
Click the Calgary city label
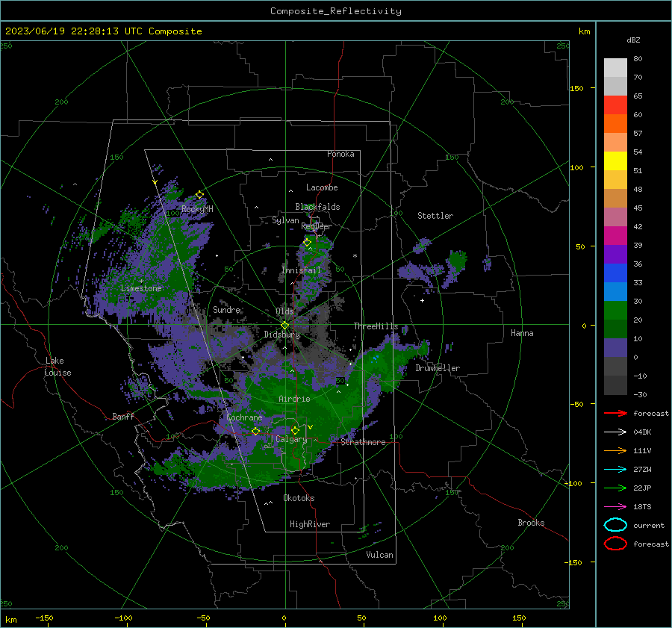[x=291, y=439]
